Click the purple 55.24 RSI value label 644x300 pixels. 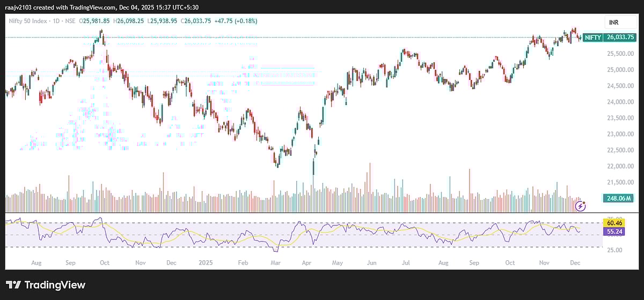click(x=612, y=231)
